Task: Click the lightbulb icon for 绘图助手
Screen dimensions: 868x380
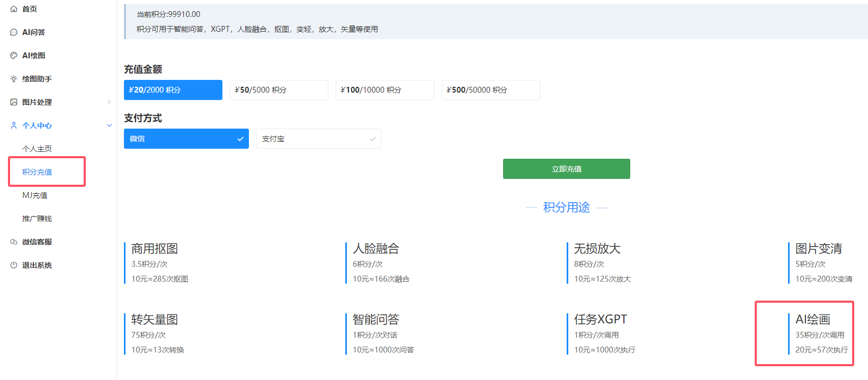Action: (14, 79)
